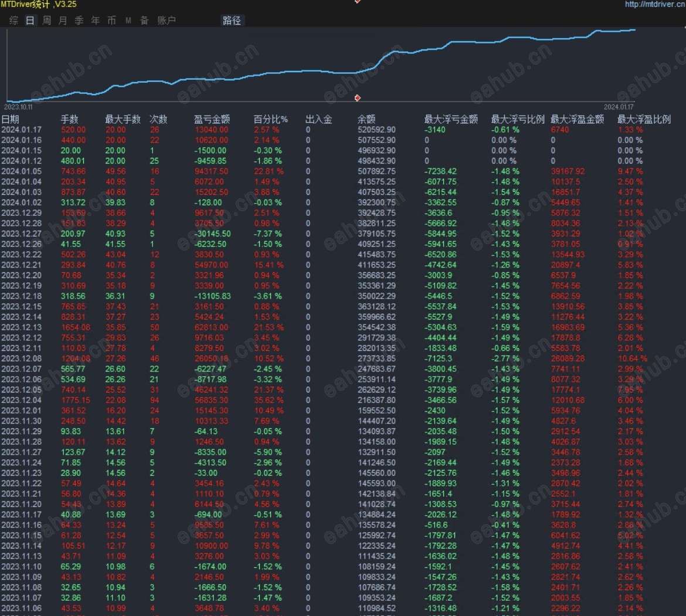This screenshot has height=616, width=686.
Task: Click the 手数 column header
Action: tap(69, 119)
